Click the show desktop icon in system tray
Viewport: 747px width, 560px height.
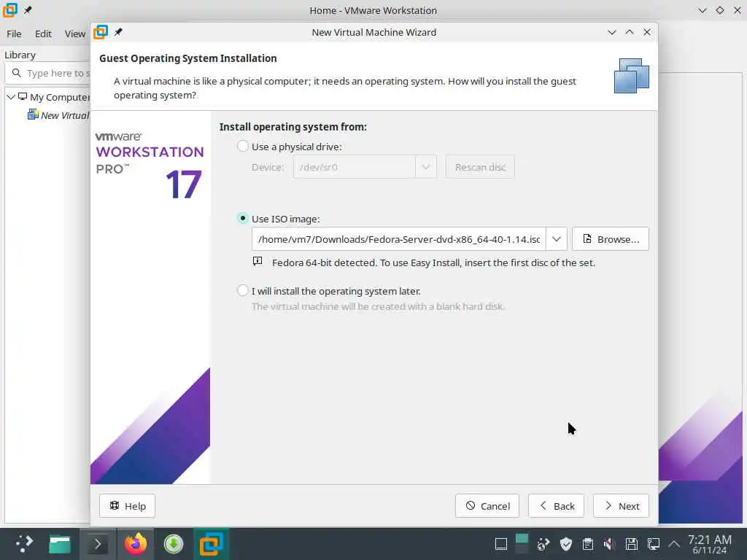pos(500,544)
